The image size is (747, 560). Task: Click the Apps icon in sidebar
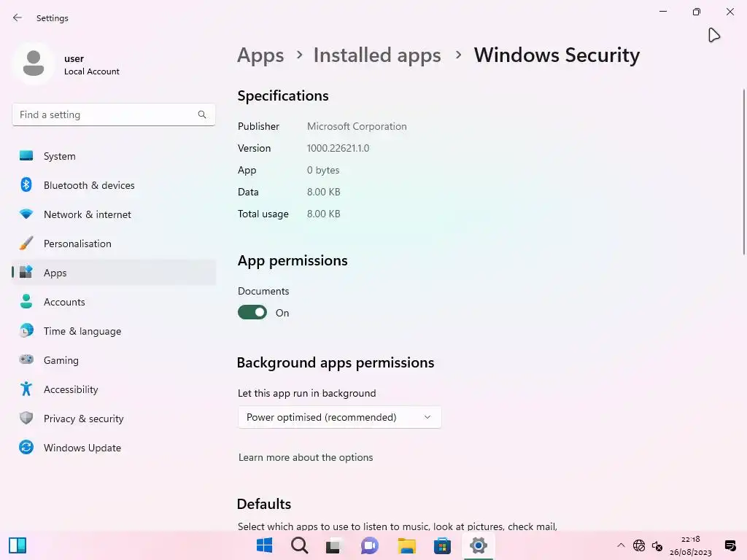coord(26,272)
